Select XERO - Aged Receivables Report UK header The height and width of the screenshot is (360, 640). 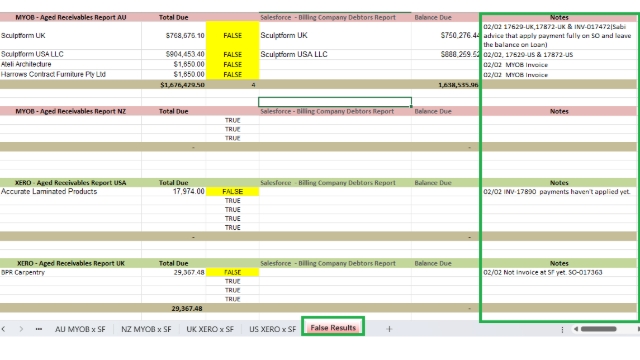click(x=71, y=263)
